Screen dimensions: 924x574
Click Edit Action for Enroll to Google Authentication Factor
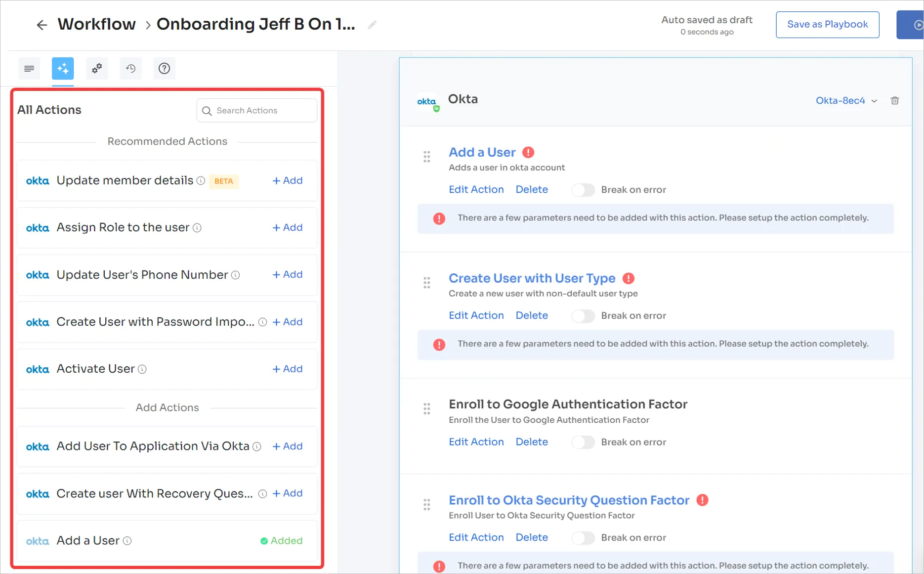click(x=476, y=442)
